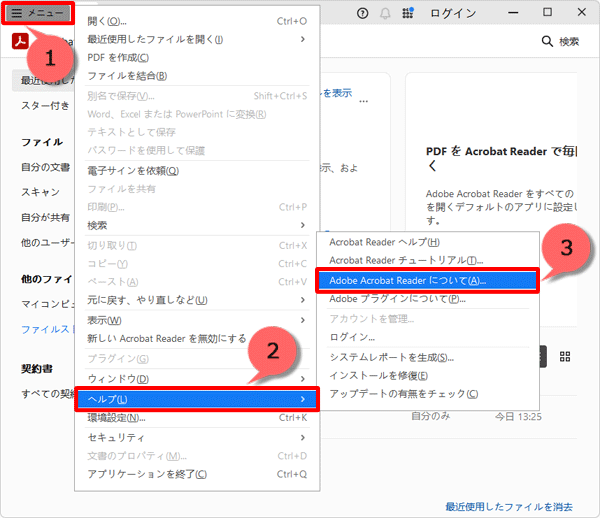600x518 pixels.
Task: Select 他のユーザー in the sidebar
Action: (47, 243)
